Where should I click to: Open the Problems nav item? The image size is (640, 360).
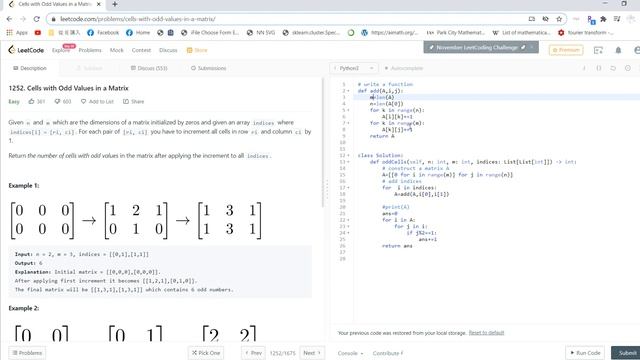[90, 50]
